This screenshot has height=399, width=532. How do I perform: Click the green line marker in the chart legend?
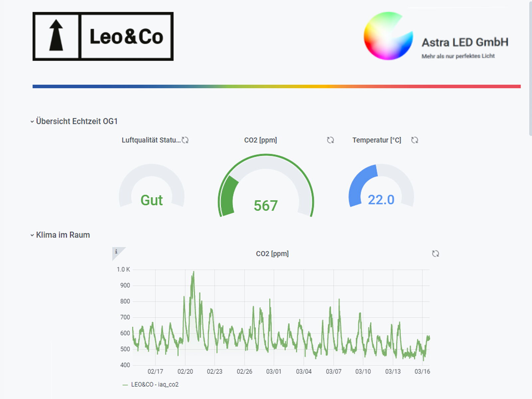[125, 385]
